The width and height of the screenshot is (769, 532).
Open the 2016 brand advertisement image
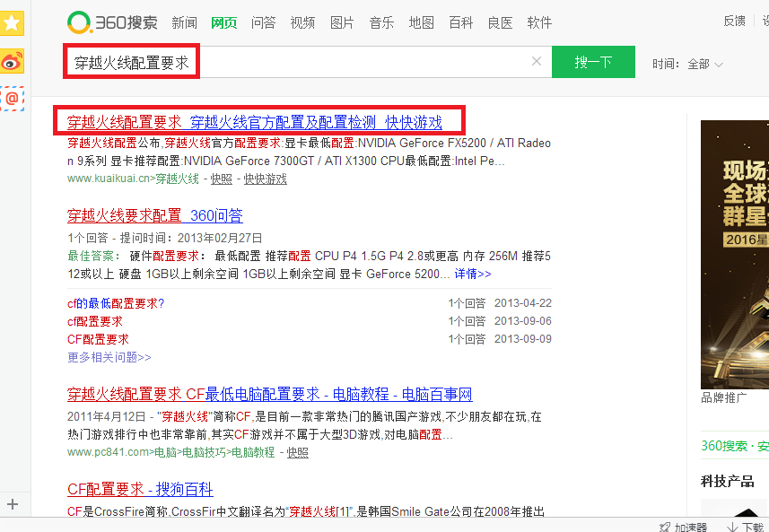[735, 255]
